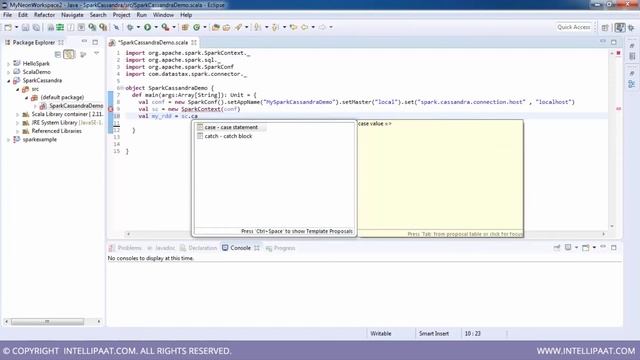
Task: Expand the HelloSpark project
Action: click(x=9, y=64)
